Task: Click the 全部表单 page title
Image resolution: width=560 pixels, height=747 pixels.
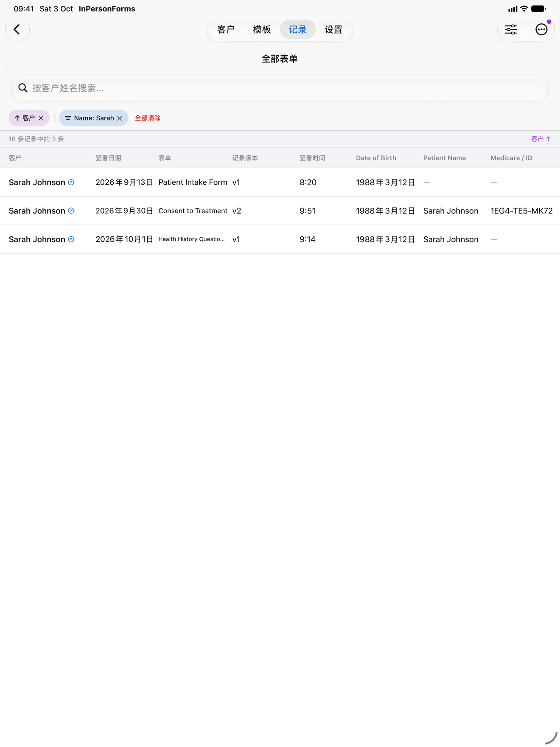Action: 280,59
